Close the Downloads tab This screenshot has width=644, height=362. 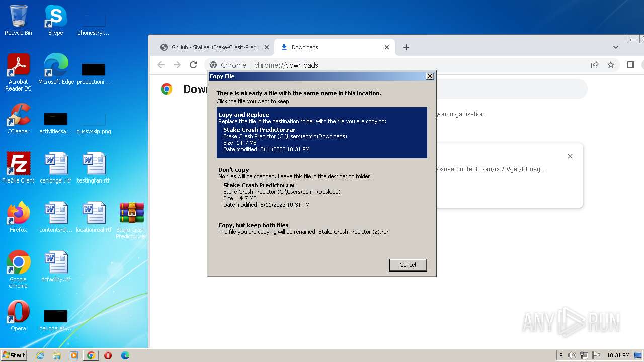click(x=387, y=47)
